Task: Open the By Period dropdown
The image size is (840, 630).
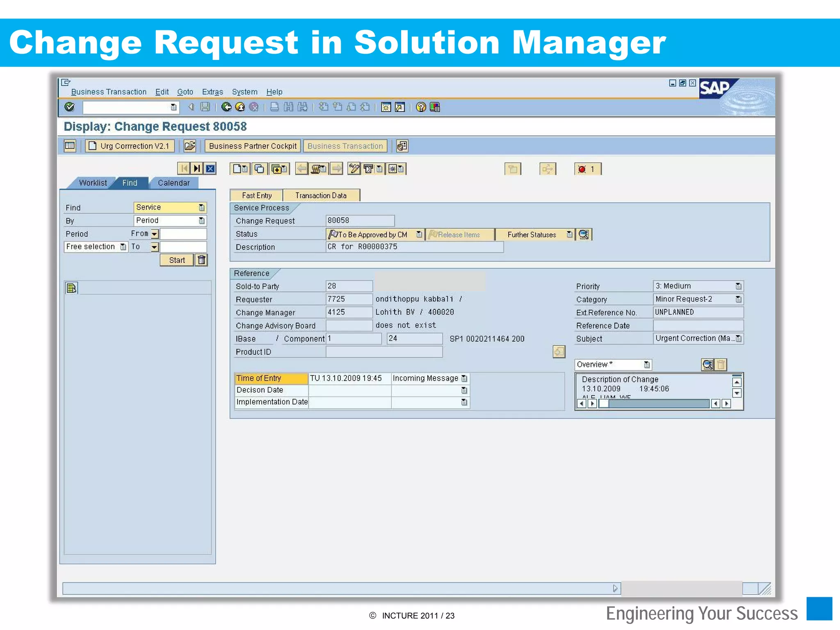Action: coord(201,221)
